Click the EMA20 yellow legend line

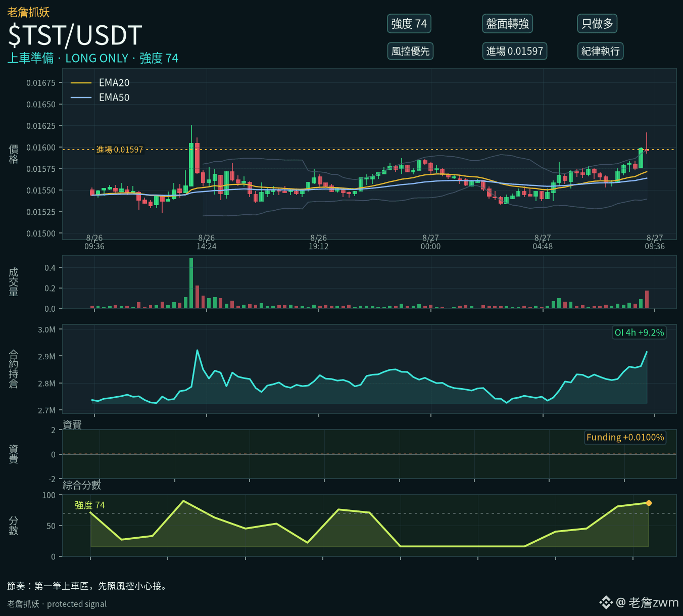81,83
